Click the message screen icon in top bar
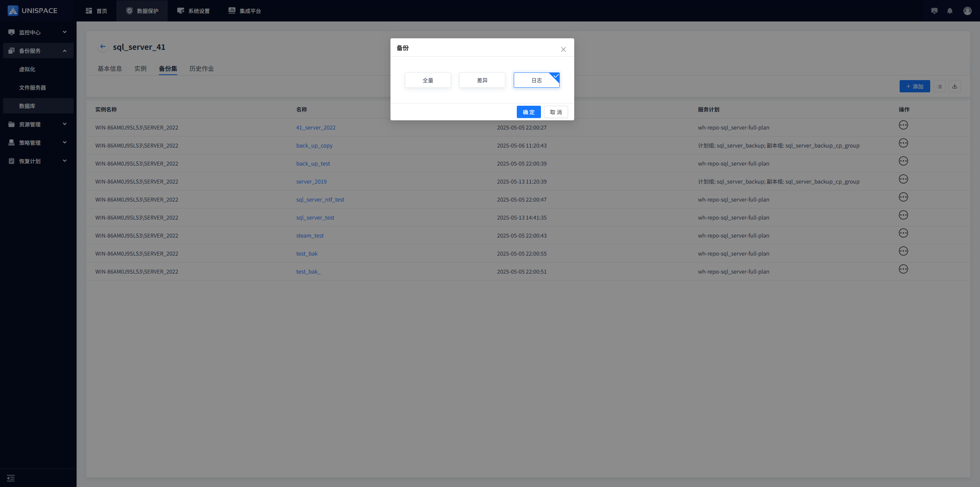 934,11
